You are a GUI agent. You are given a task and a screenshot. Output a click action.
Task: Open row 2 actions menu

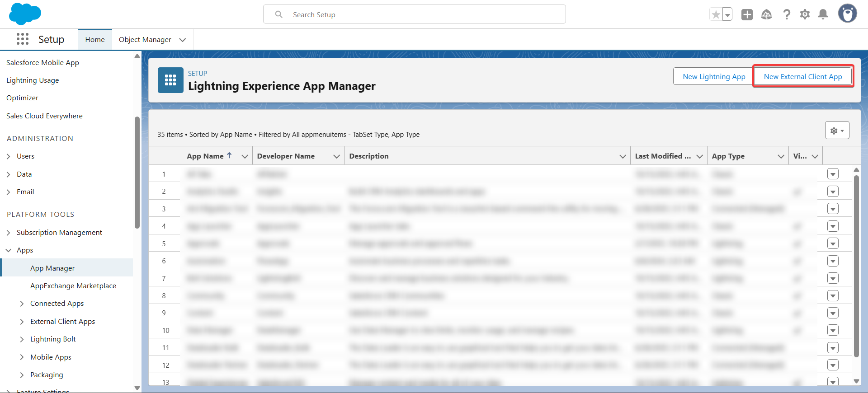(833, 192)
